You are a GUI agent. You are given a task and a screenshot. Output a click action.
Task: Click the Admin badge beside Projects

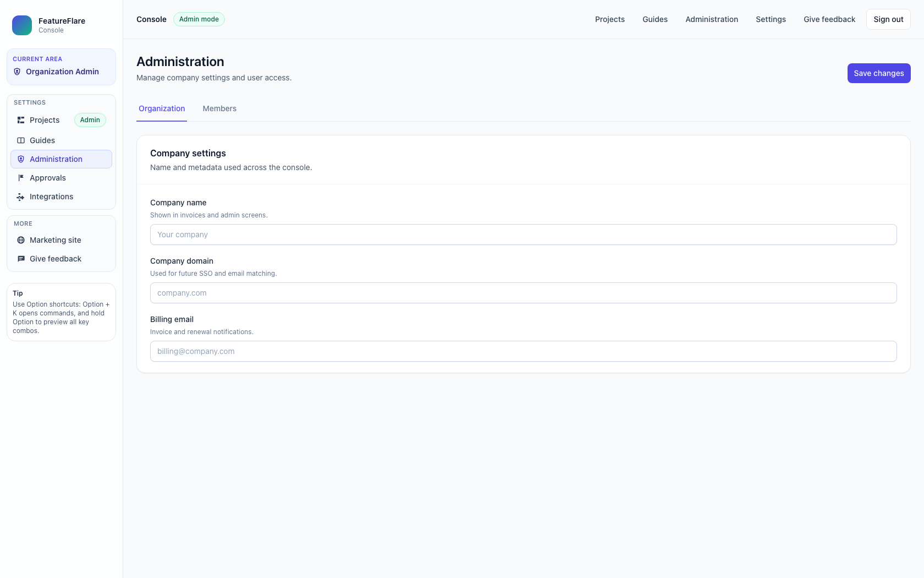tap(90, 120)
